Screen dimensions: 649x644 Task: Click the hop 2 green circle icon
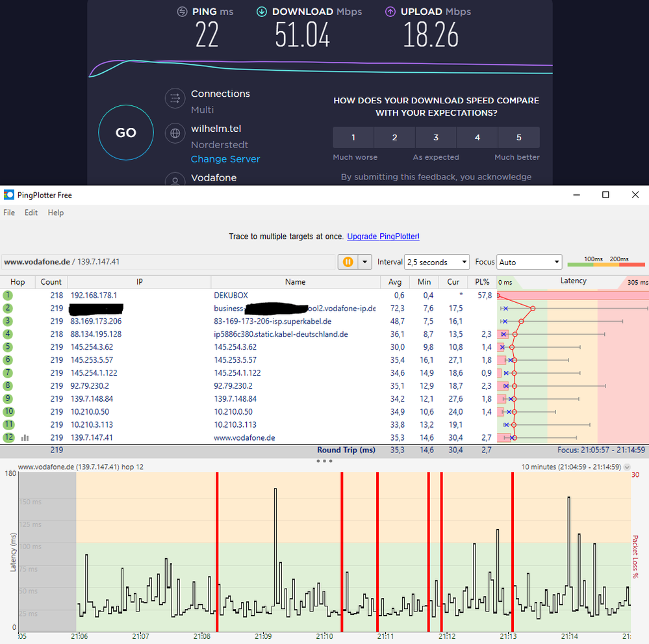pyautogui.click(x=8, y=308)
